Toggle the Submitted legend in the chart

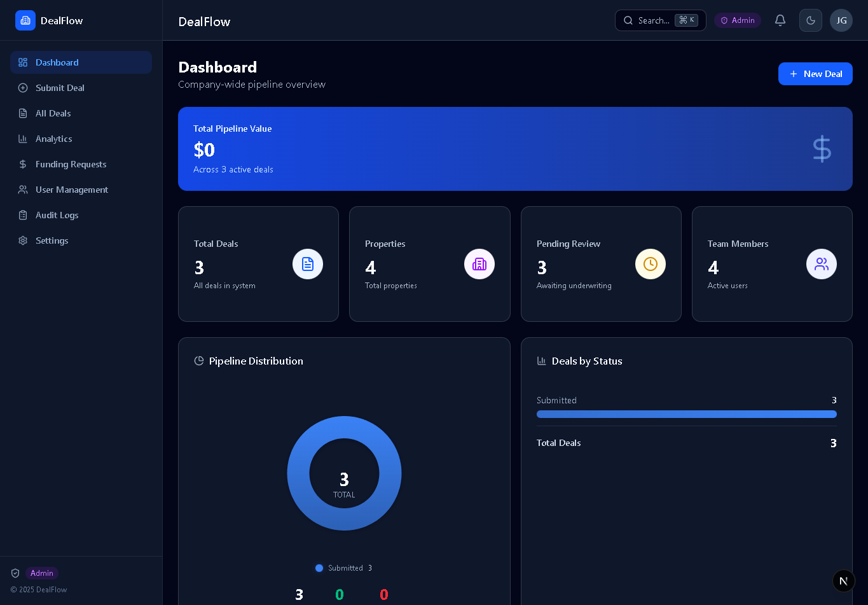[x=343, y=568]
